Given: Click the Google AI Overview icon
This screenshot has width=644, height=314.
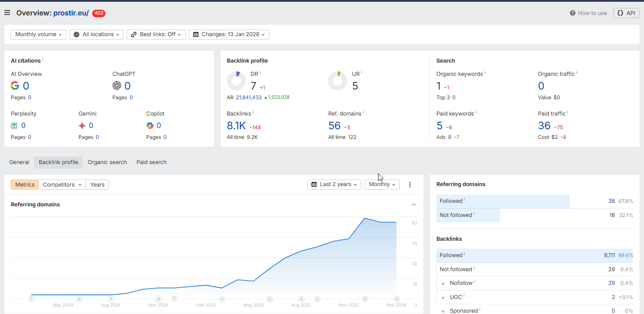Looking at the screenshot, I should 15,86.
